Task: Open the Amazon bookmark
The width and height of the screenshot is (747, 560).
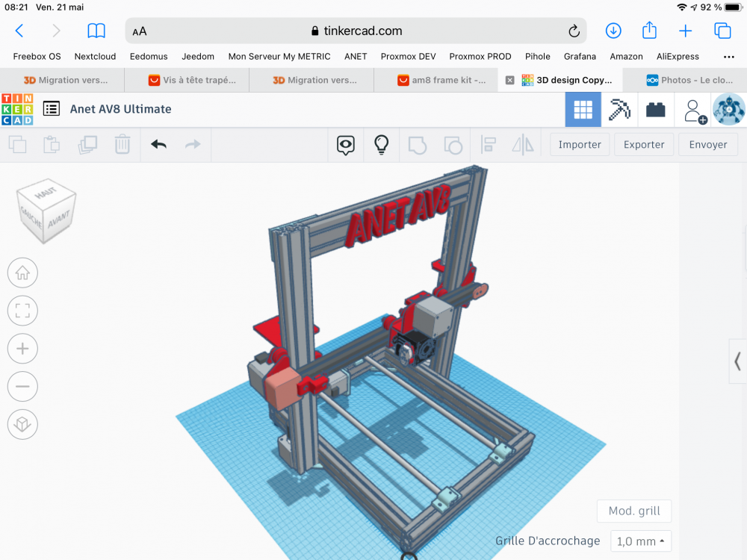Action: coord(626,56)
